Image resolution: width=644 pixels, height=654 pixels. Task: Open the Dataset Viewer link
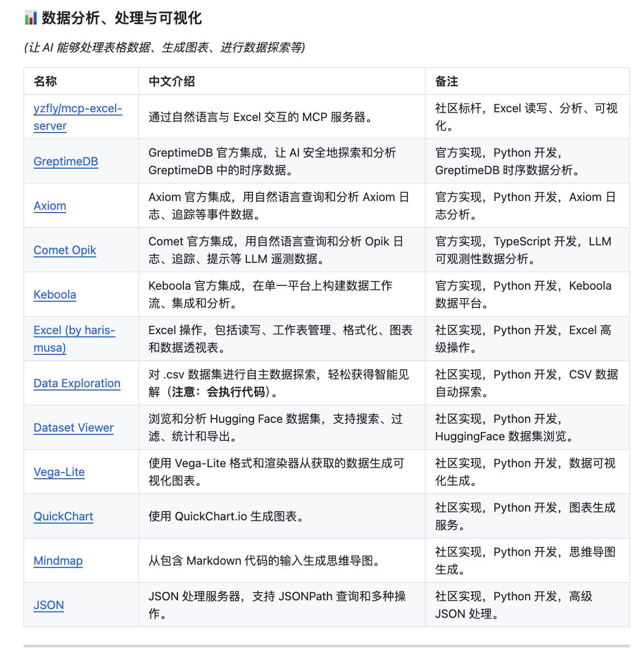[73, 428]
